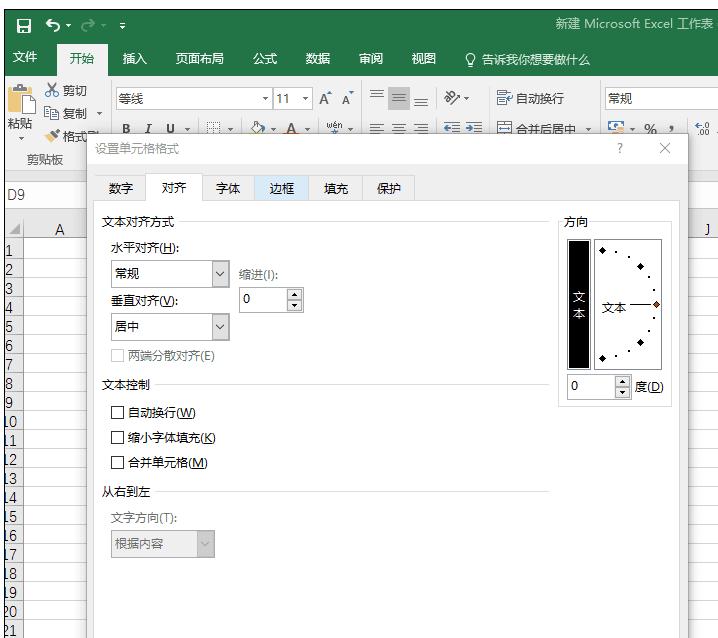Check the 缩小字体填充(K) checkbox
The image size is (718, 638).
(x=117, y=438)
